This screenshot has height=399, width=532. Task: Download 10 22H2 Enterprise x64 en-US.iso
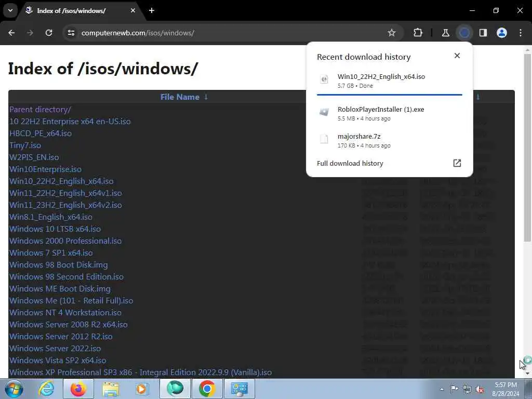coord(70,121)
